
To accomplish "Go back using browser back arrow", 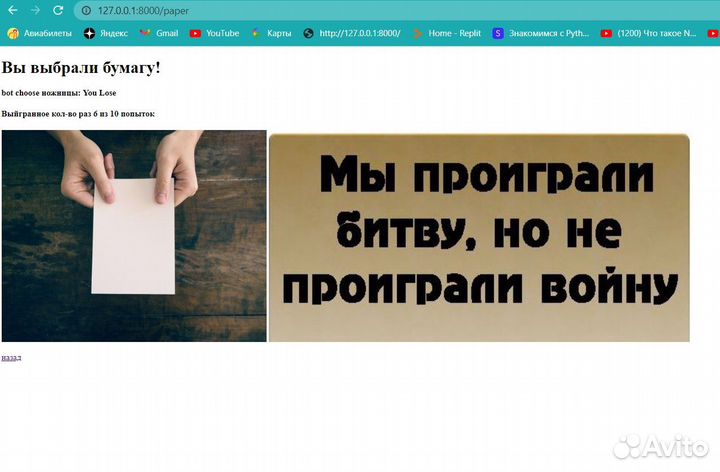I will click(13, 10).
